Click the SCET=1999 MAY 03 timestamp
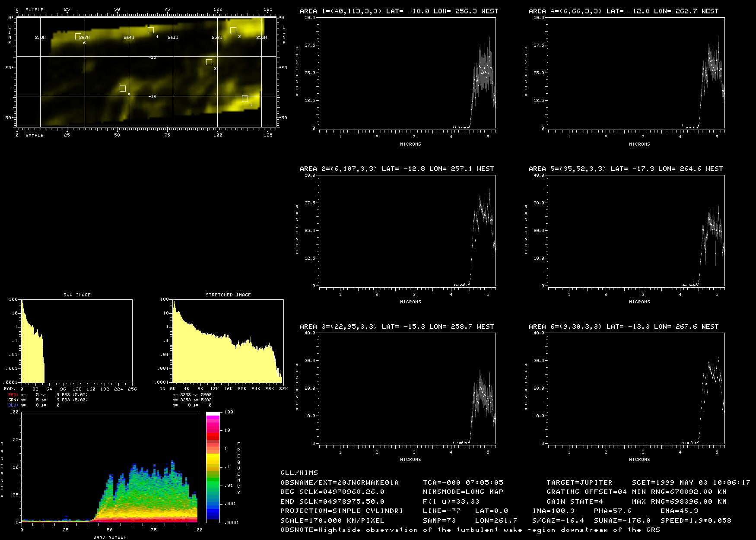The width and height of the screenshot is (756, 540). pos(691,482)
